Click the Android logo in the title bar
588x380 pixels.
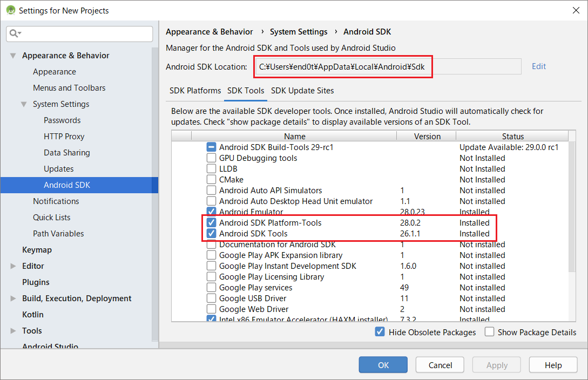[10, 10]
